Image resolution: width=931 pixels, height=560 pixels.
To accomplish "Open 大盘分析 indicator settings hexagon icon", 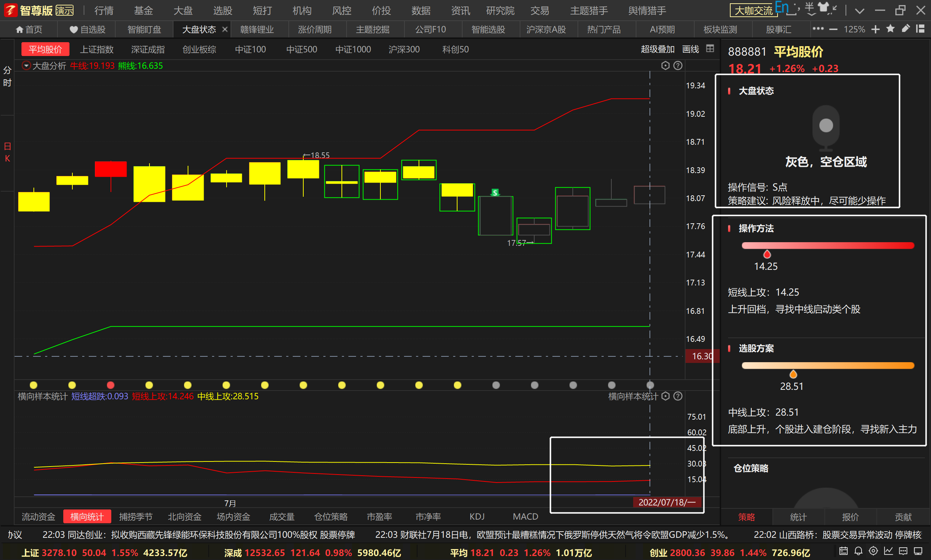I will pos(665,66).
